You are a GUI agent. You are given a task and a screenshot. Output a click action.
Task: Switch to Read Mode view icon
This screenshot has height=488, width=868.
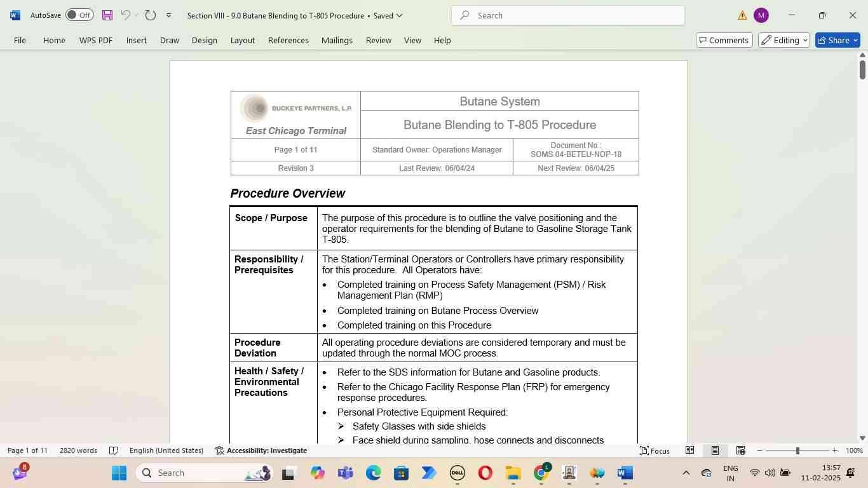pos(689,451)
